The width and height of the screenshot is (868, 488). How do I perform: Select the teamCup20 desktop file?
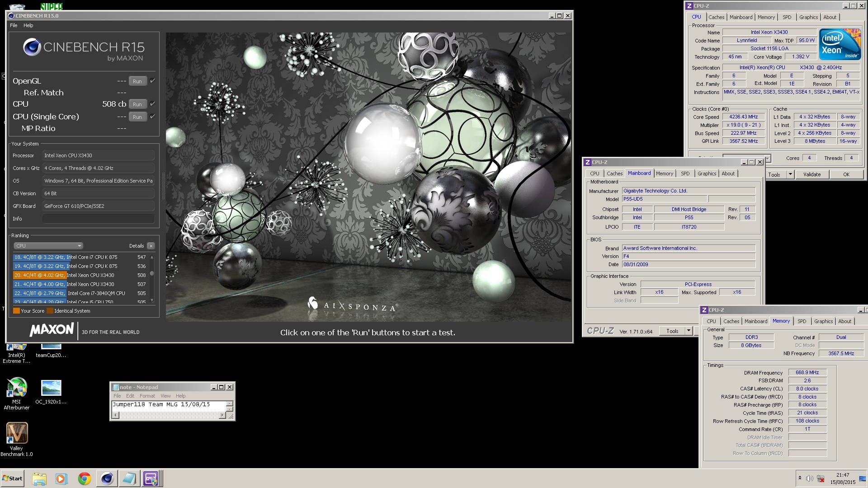tap(51, 351)
